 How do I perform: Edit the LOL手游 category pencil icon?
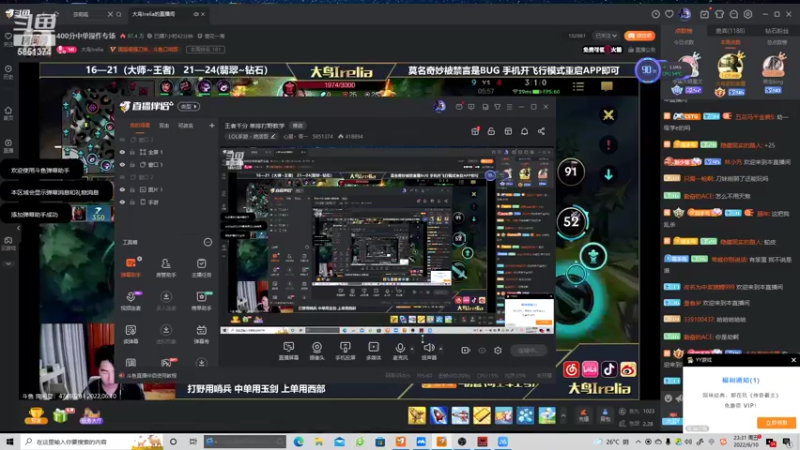coord(273,137)
